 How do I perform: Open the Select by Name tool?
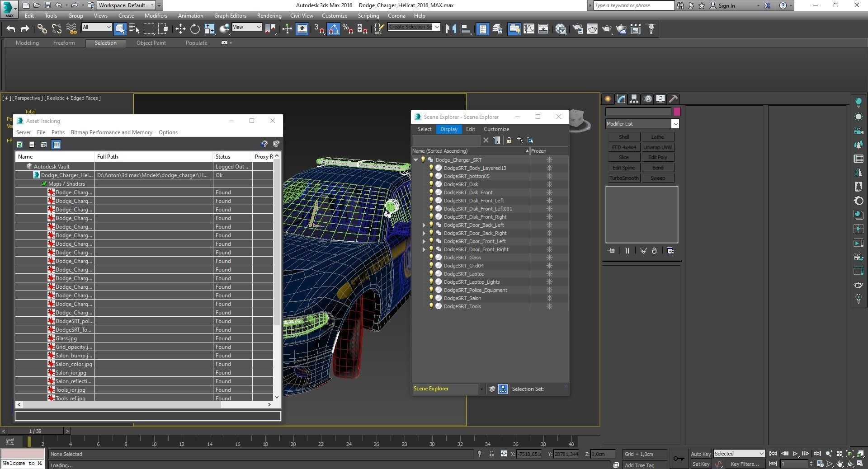click(134, 29)
